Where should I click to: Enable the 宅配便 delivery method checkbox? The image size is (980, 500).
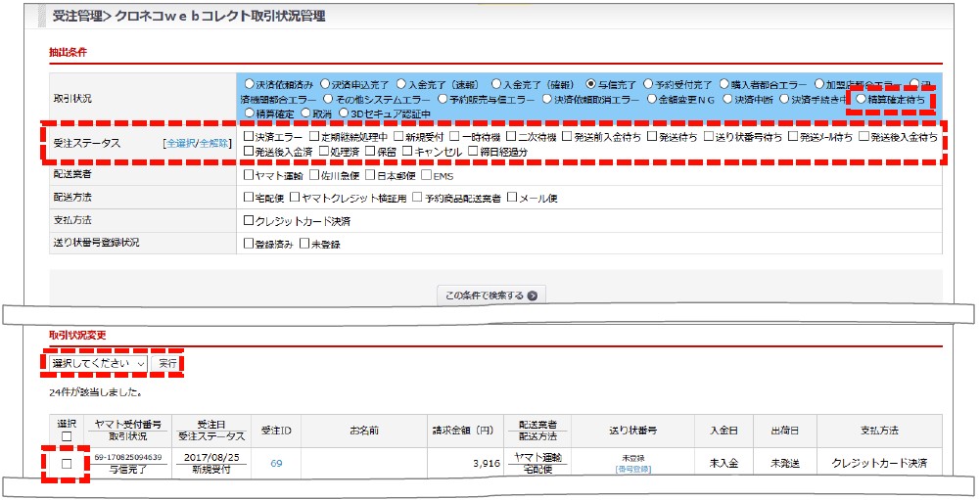click(248, 198)
